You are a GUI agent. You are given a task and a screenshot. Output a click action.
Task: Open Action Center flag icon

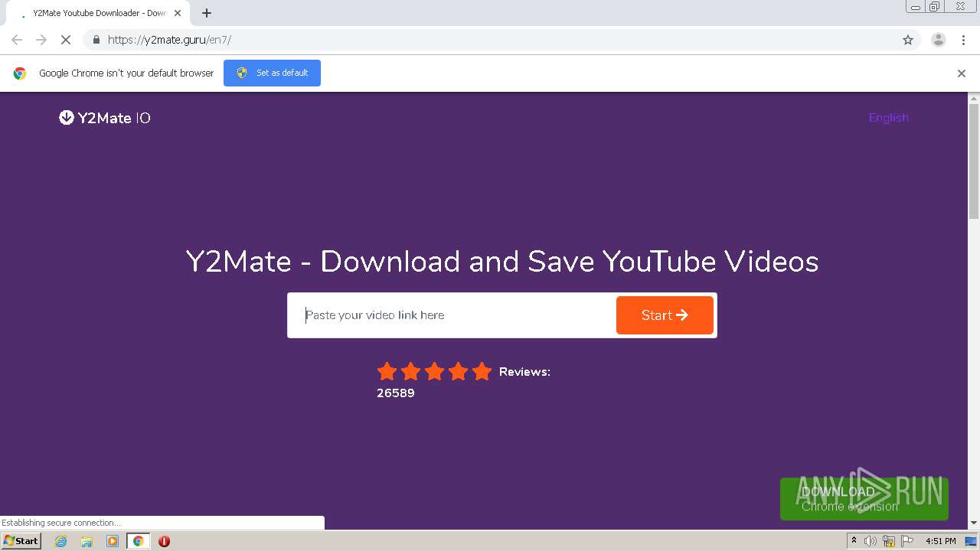coord(906,541)
